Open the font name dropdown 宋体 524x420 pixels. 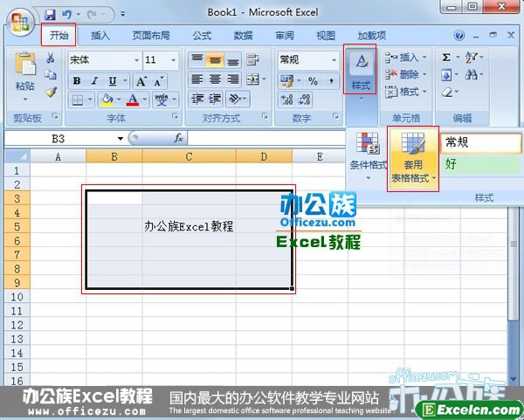tap(137, 60)
